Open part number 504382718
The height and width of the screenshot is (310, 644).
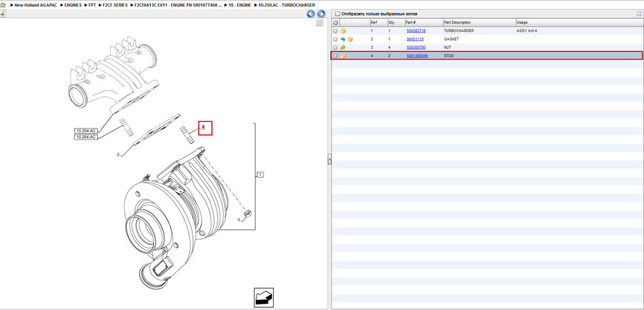coord(416,31)
